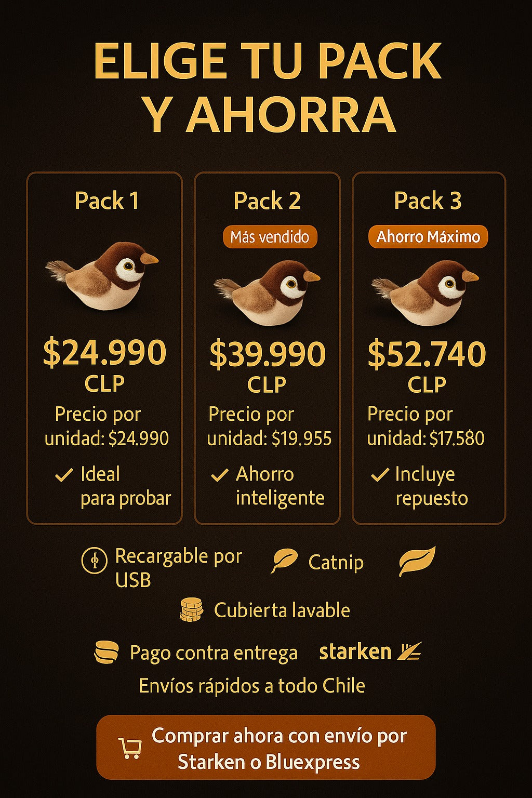Select the Pack 1 title
This screenshot has height=798, width=532.
(x=107, y=201)
